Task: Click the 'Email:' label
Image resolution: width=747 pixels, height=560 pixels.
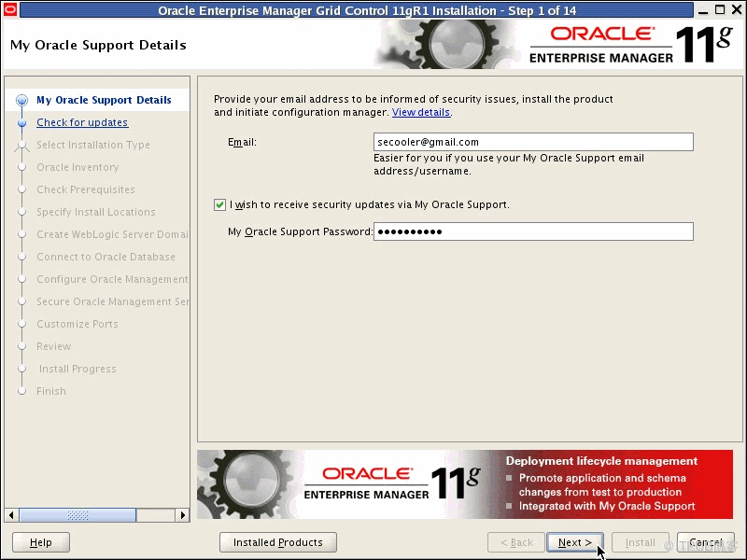Action: (242, 142)
